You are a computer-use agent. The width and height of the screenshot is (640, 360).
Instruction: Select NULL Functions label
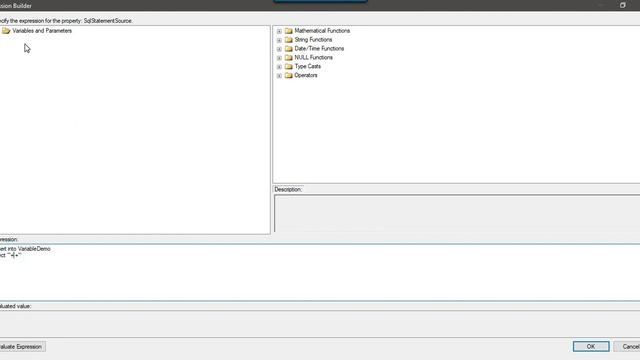pyautogui.click(x=313, y=58)
